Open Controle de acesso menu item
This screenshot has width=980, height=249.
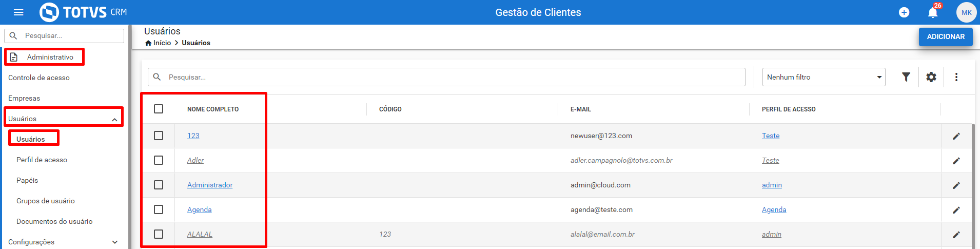click(x=39, y=78)
